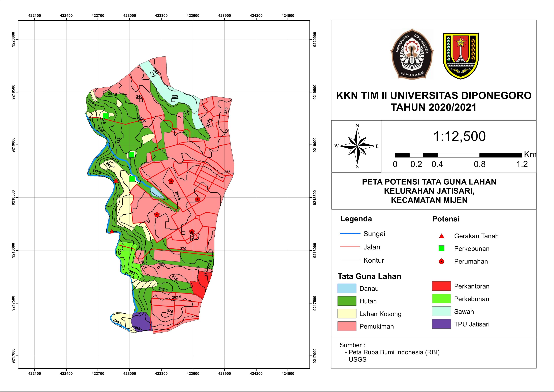Screen dimensions: 554x392
Task: Select the Sawah mint green swatch
Action: click(x=441, y=311)
